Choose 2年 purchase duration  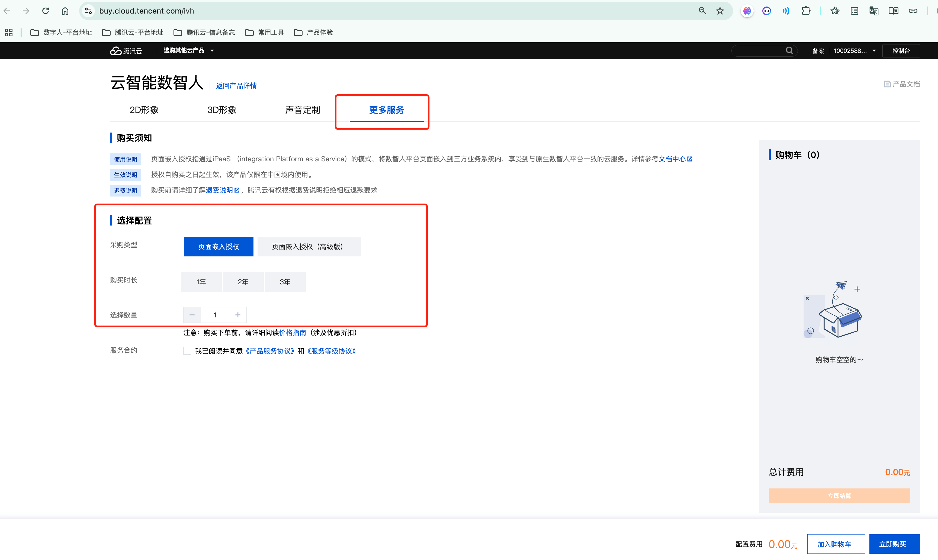243,282
